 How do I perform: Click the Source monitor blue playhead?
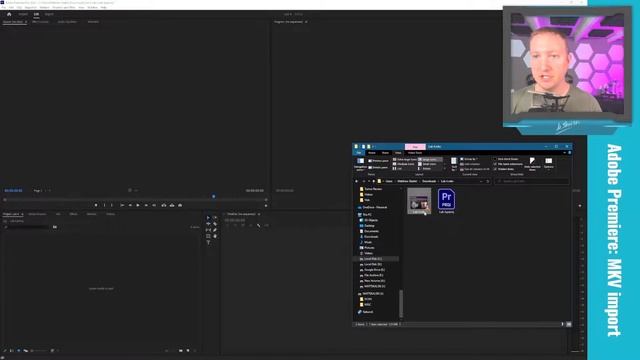(x=213, y=196)
